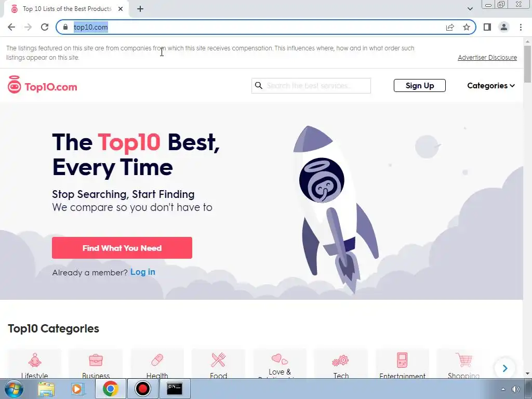The height and width of the screenshot is (399, 532).
Task: Share this page via address bar icon
Action: tap(450, 27)
